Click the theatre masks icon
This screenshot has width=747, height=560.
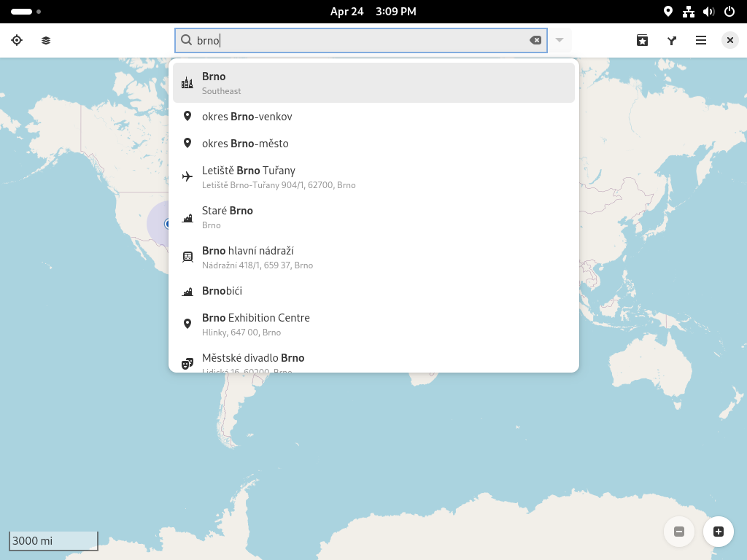pyautogui.click(x=187, y=364)
